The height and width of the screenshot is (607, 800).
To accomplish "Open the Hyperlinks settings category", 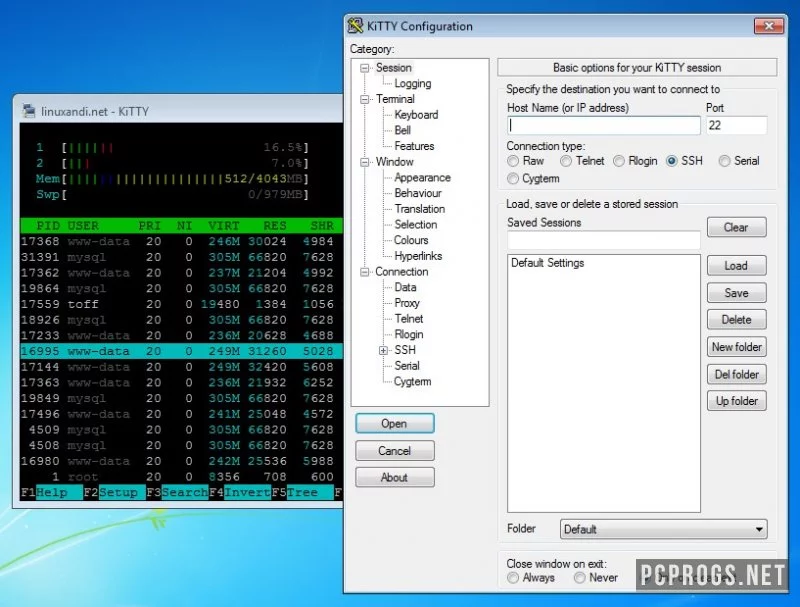I will 418,256.
